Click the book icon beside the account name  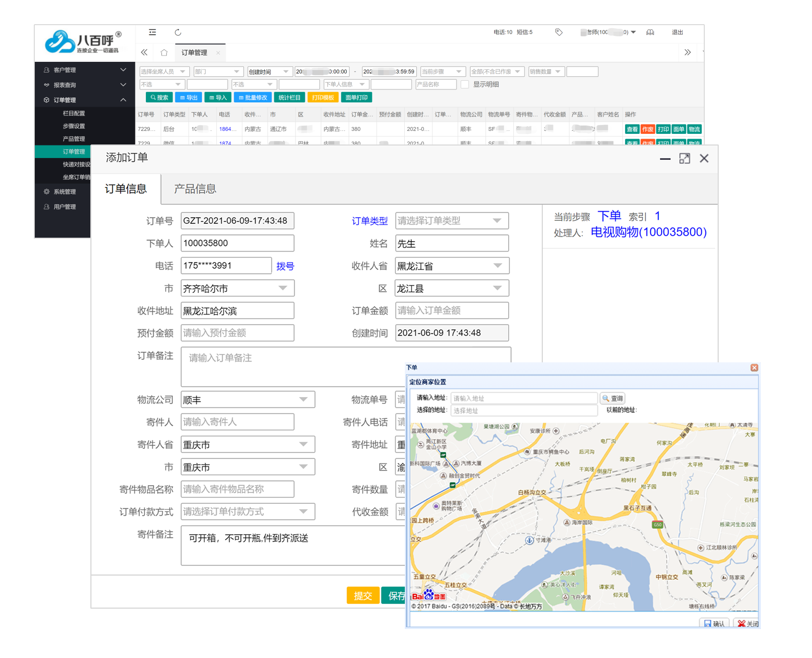[650, 32]
